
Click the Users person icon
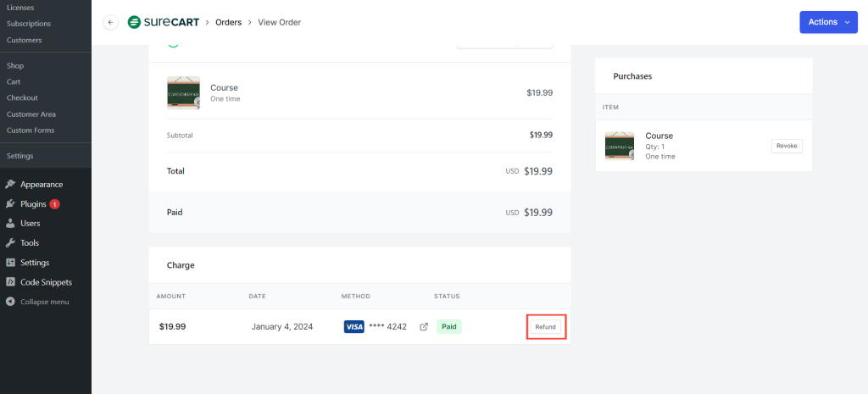click(x=10, y=224)
